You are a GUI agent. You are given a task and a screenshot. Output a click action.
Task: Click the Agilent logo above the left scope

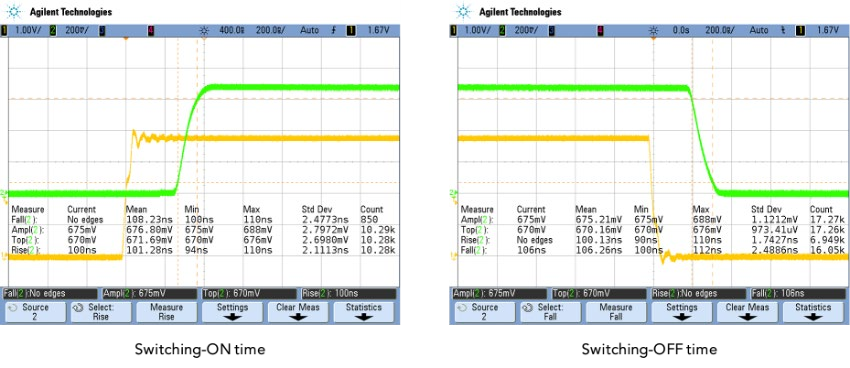15,11
